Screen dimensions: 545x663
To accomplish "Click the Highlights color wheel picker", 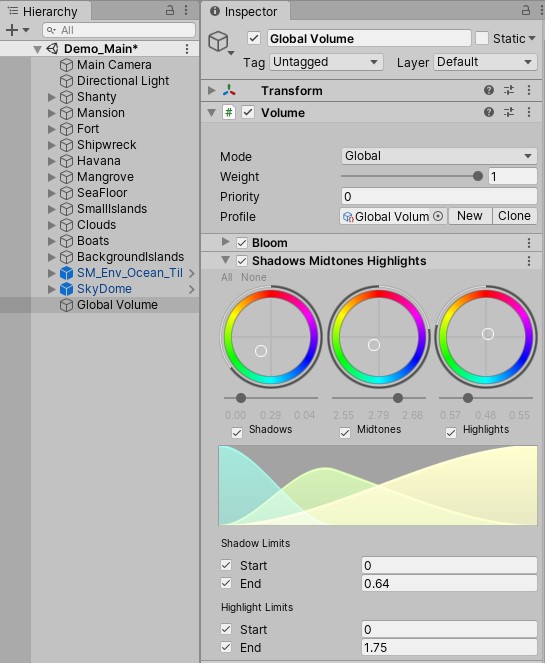I will (487, 334).
